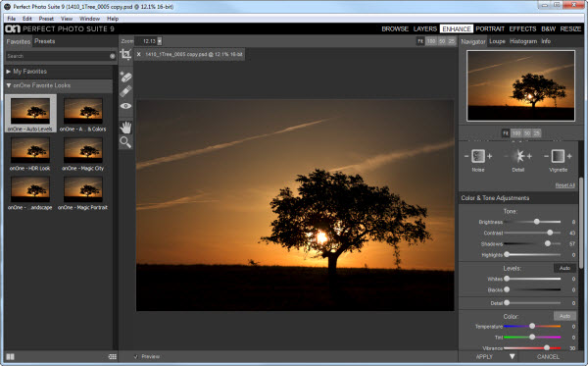This screenshot has width=588, height=366.
Task: Clear the preset search field icon
Action: (112, 56)
